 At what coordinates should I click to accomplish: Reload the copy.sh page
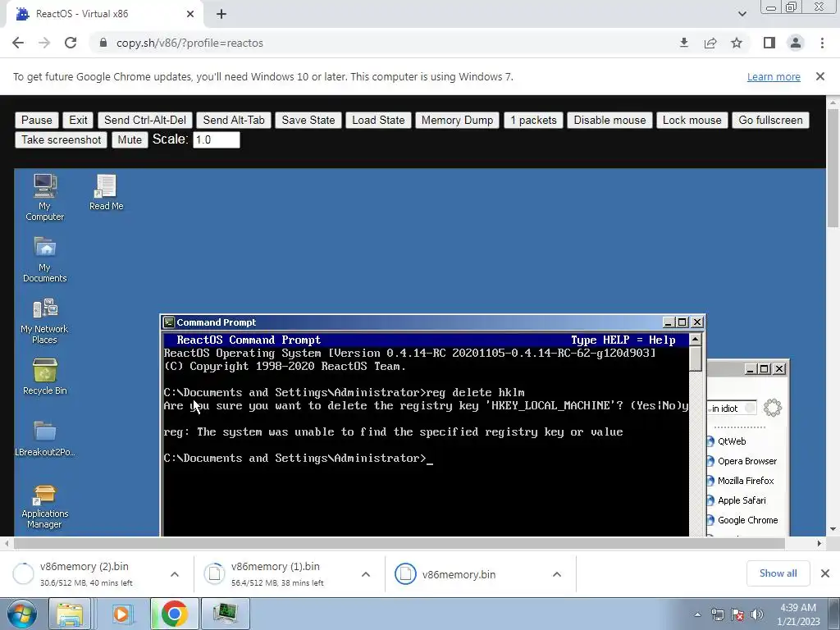[x=71, y=43]
